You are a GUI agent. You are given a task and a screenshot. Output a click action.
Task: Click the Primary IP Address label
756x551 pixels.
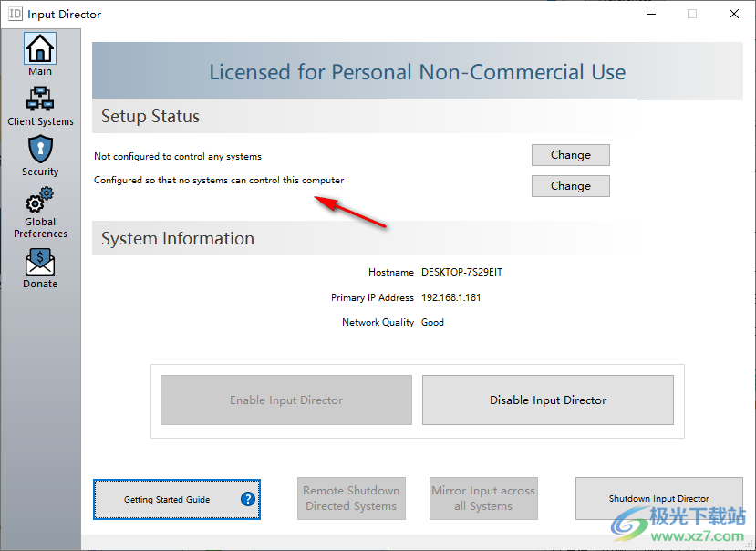click(372, 297)
